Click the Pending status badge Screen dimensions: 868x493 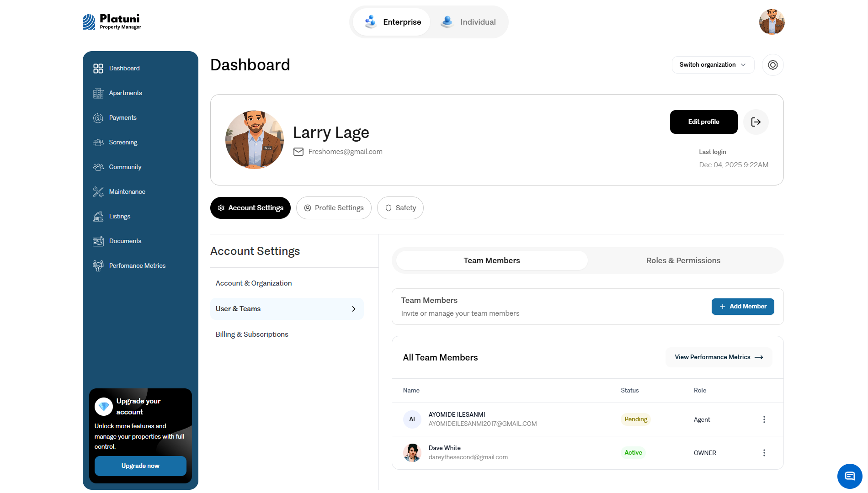click(636, 419)
